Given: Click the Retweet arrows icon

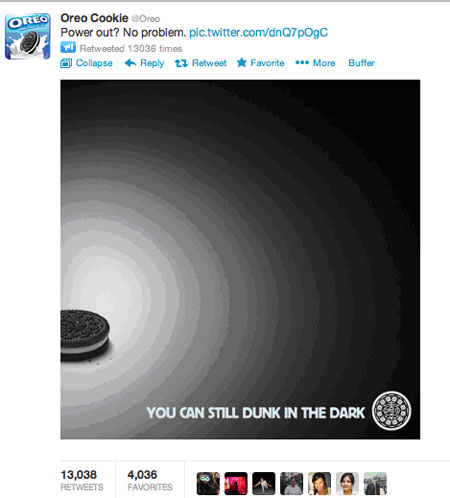Looking at the screenshot, I should pos(181,63).
